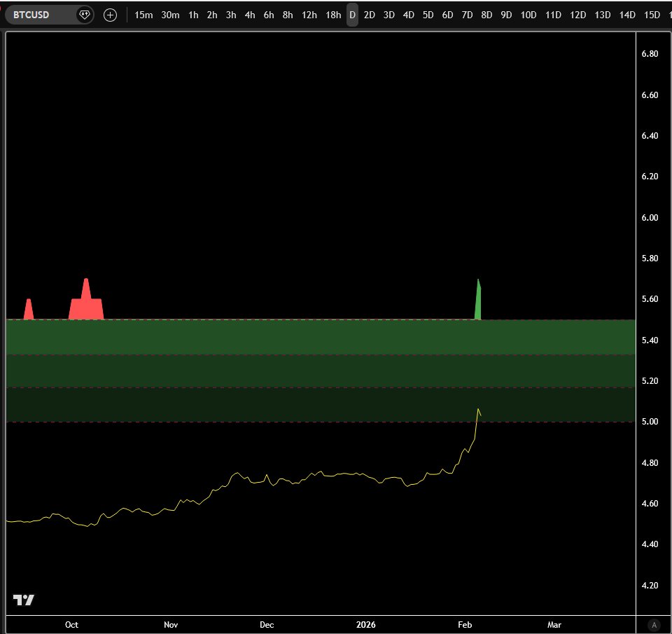
Task: Choose the 3h timeframe
Action: pyautogui.click(x=231, y=15)
